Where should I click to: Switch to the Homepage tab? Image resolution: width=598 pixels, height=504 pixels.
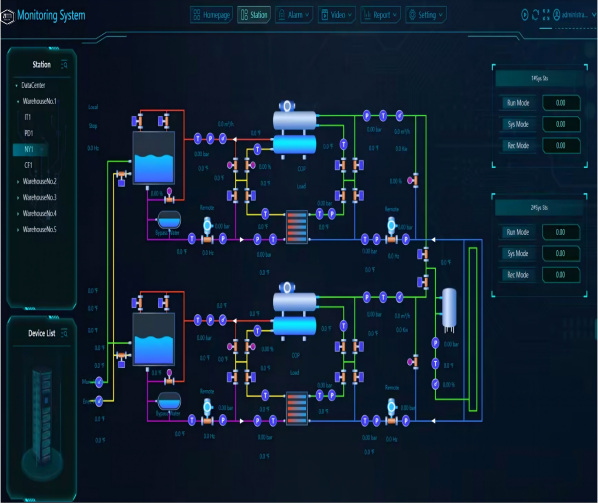211,15
